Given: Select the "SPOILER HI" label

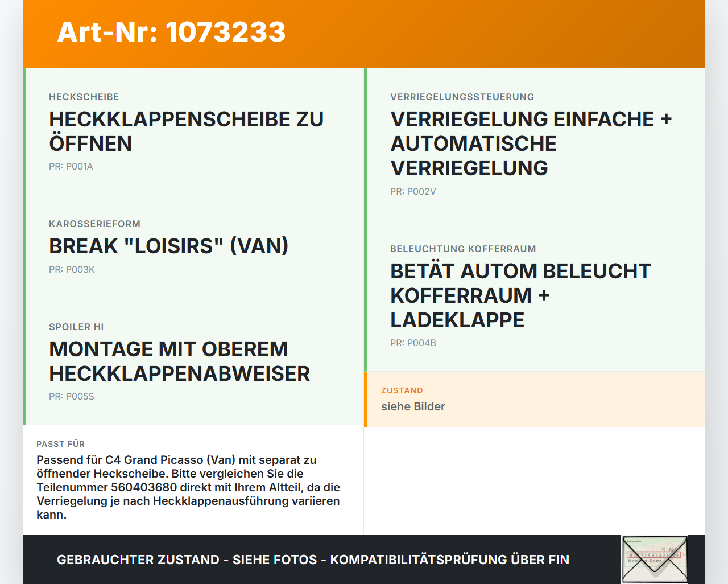Looking at the screenshot, I should 77,327.
